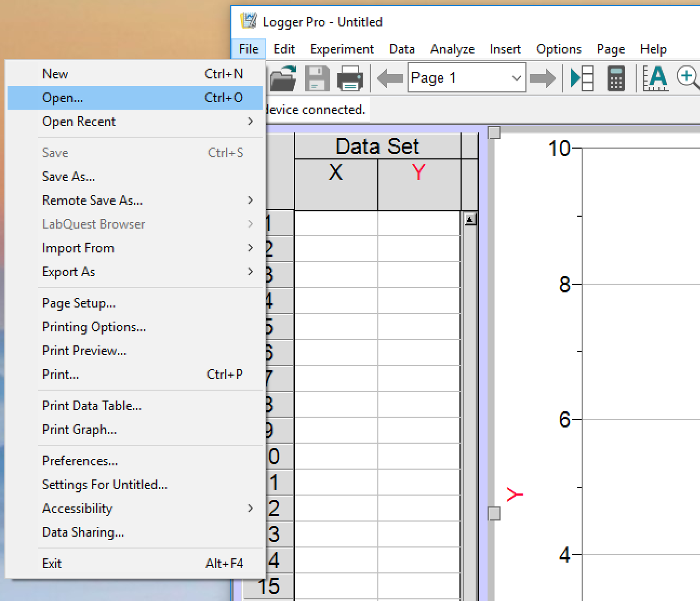Expand the LabQuest Browser submenu
Viewport: 700px width, 601px height.
click(x=135, y=224)
